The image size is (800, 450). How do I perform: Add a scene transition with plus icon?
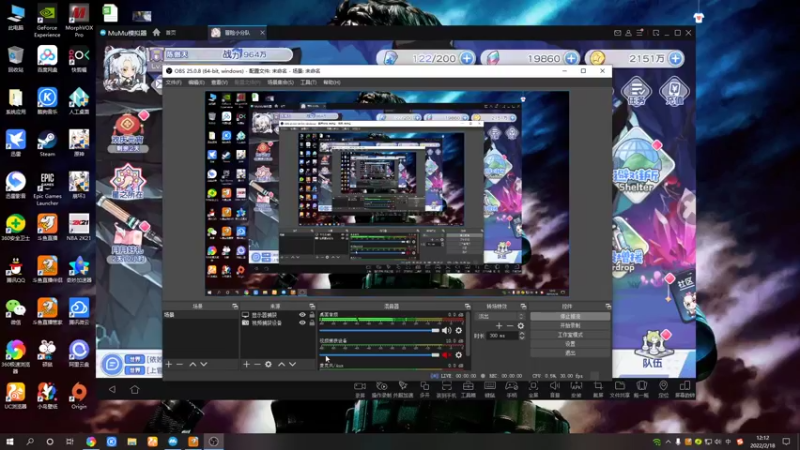pos(499,326)
